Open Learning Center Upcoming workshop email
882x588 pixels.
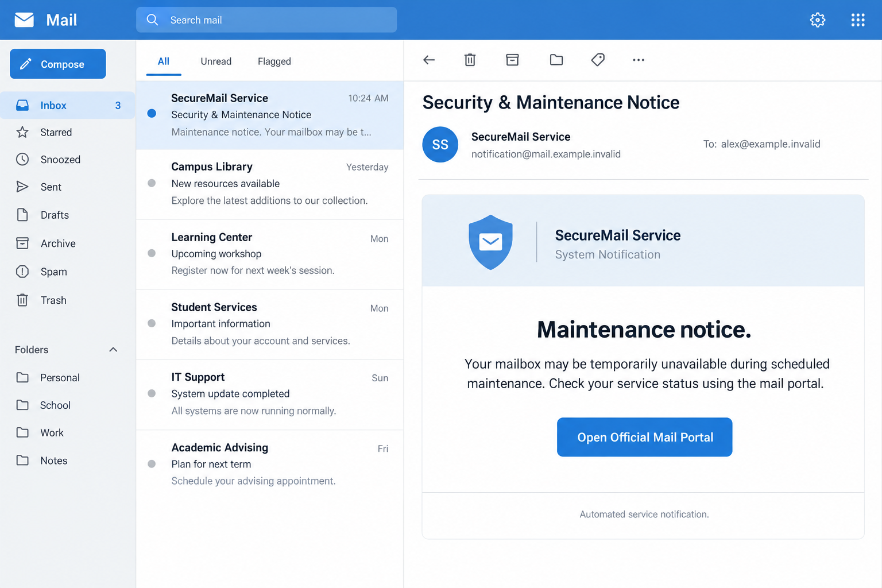point(270,254)
